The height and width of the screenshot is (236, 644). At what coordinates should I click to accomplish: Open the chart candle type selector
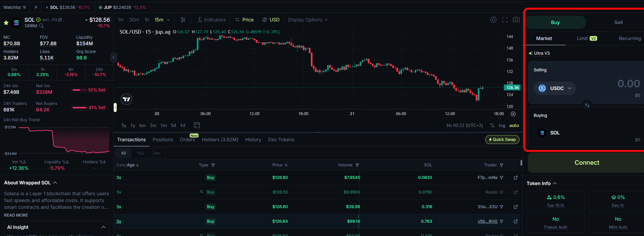point(183,20)
